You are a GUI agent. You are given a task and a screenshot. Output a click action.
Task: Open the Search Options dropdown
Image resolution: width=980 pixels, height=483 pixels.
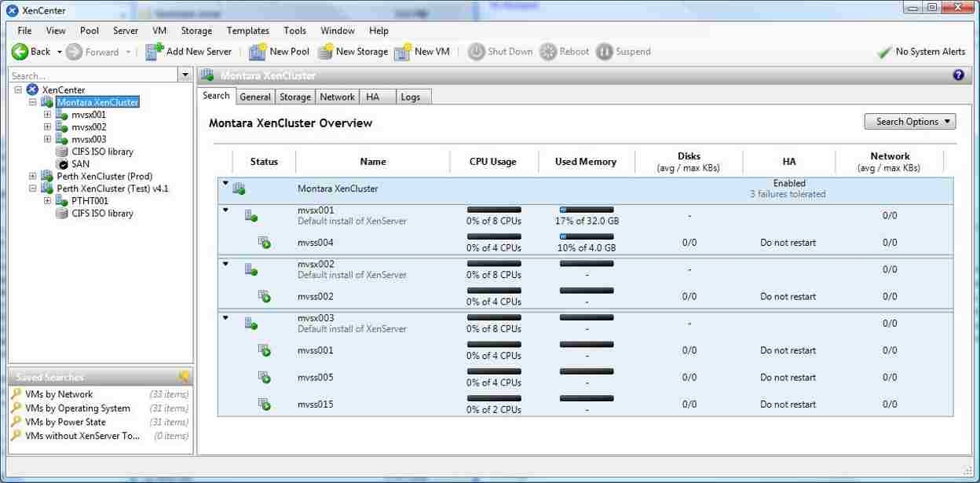910,122
